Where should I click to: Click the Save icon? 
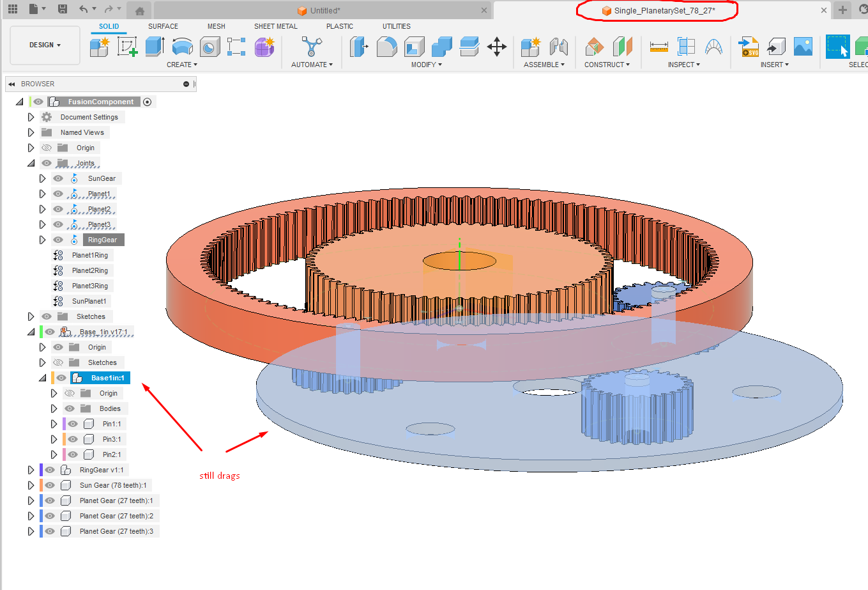point(63,9)
